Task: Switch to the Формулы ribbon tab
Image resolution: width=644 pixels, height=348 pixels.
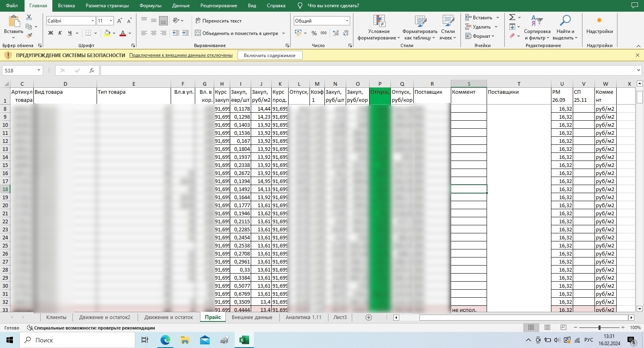Action: tap(151, 6)
